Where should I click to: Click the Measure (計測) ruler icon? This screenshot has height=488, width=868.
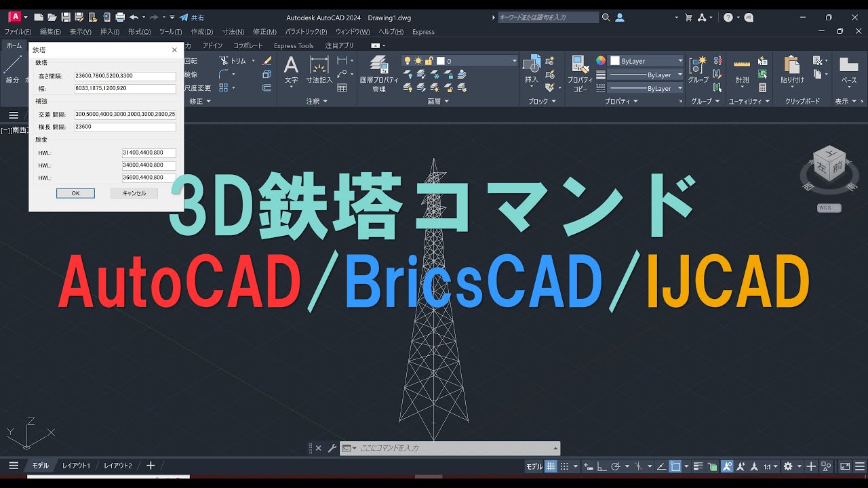click(x=742, y=70)
